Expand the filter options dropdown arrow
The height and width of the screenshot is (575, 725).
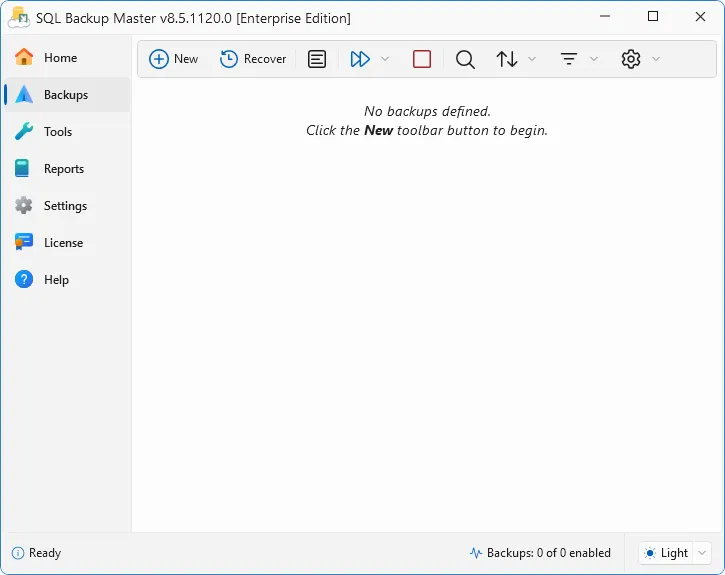click(x=594, y=59)
